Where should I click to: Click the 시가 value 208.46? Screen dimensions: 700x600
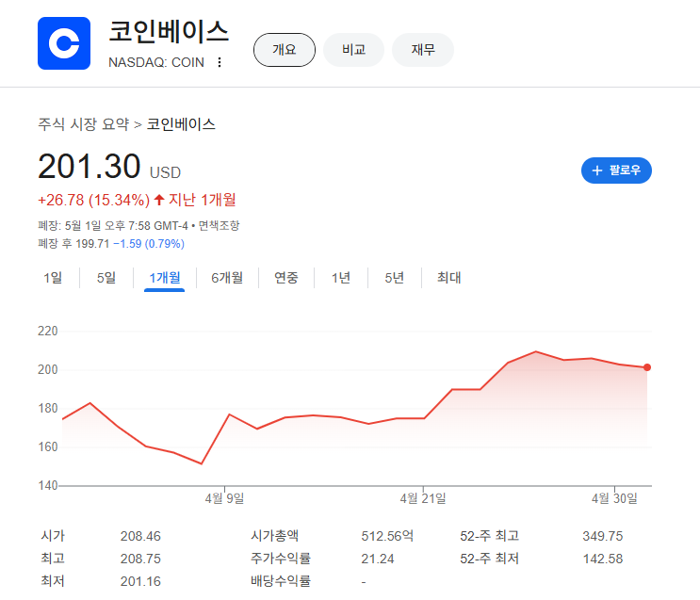[x=140, y=536]
